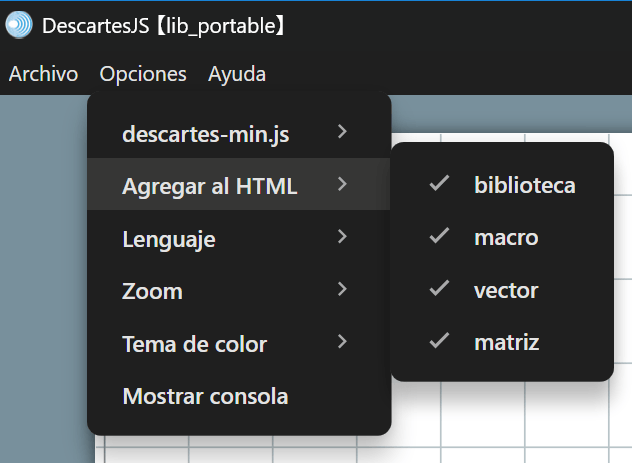Open the Lenguaje submenu

[x=169, y=239]
